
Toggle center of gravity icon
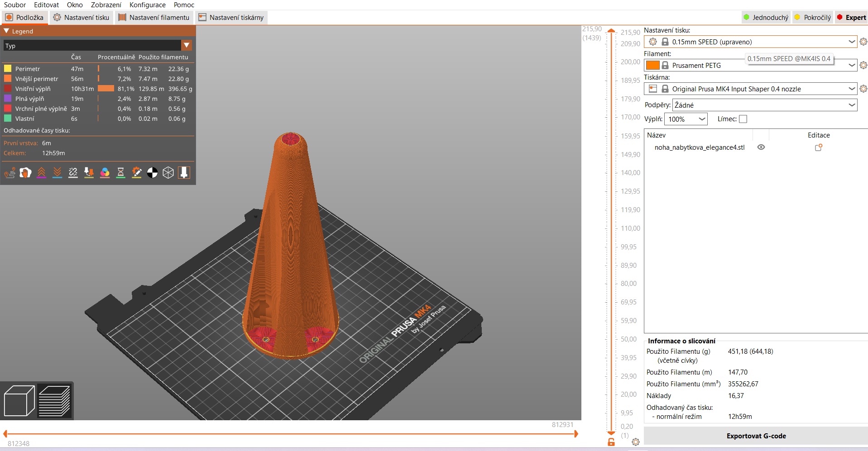click(x=152, y=173)
